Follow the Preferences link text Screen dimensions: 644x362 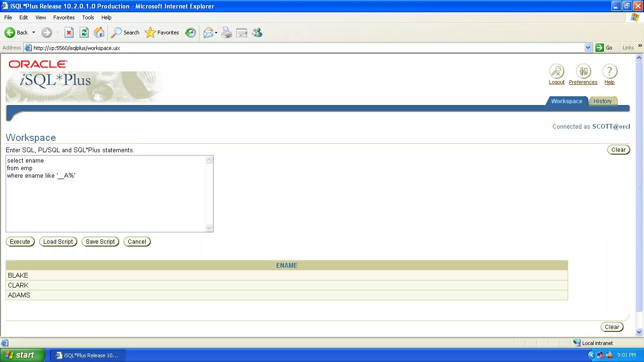tap(583, 82)
